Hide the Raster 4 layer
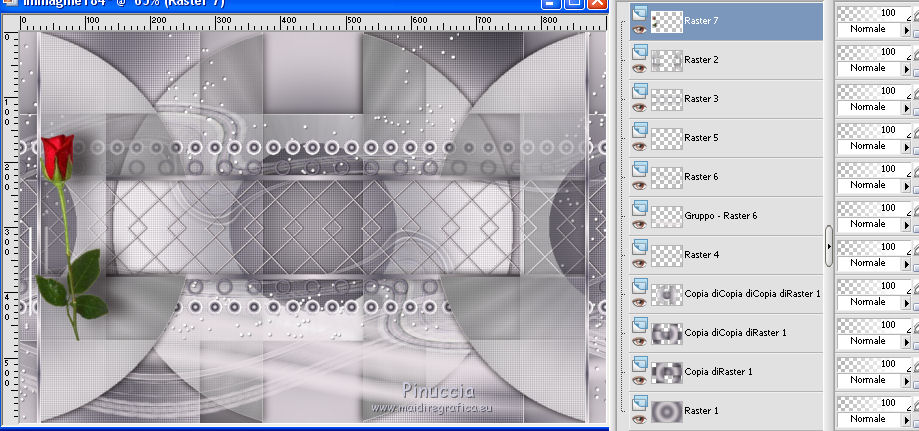919x431 pixels. pos(639,263)
